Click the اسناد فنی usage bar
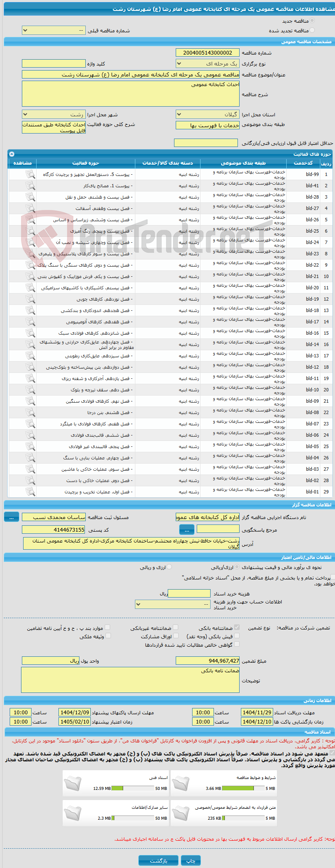335x868 pixels. [133, 788]
